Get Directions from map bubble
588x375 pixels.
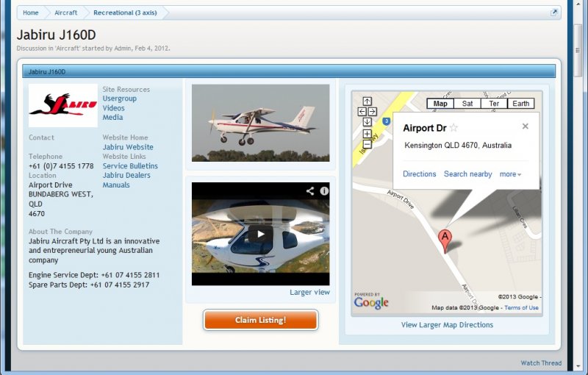[x=419, y=174]
